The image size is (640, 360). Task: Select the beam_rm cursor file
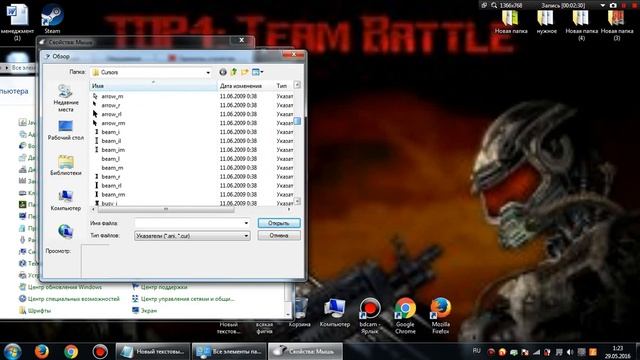click(113, 195)
